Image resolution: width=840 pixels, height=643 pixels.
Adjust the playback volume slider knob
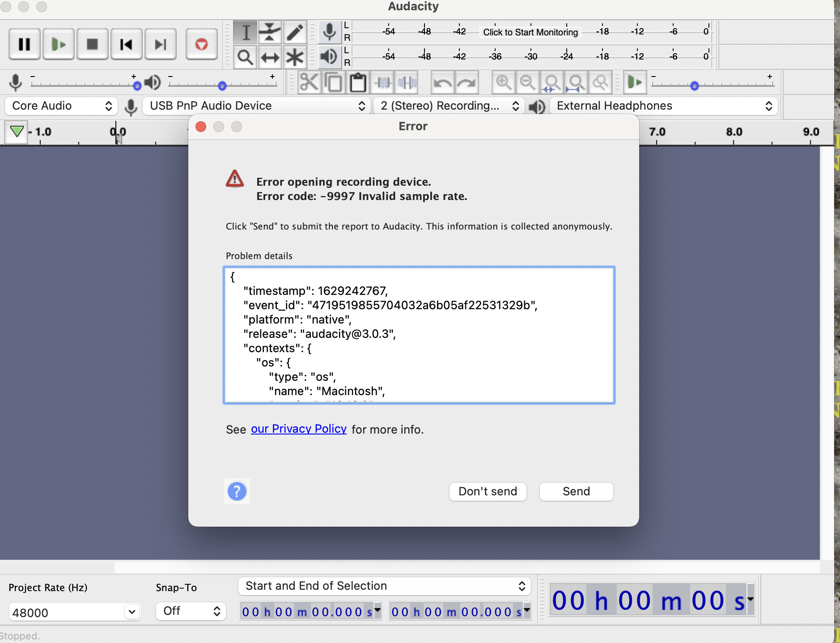click(222, 85)
